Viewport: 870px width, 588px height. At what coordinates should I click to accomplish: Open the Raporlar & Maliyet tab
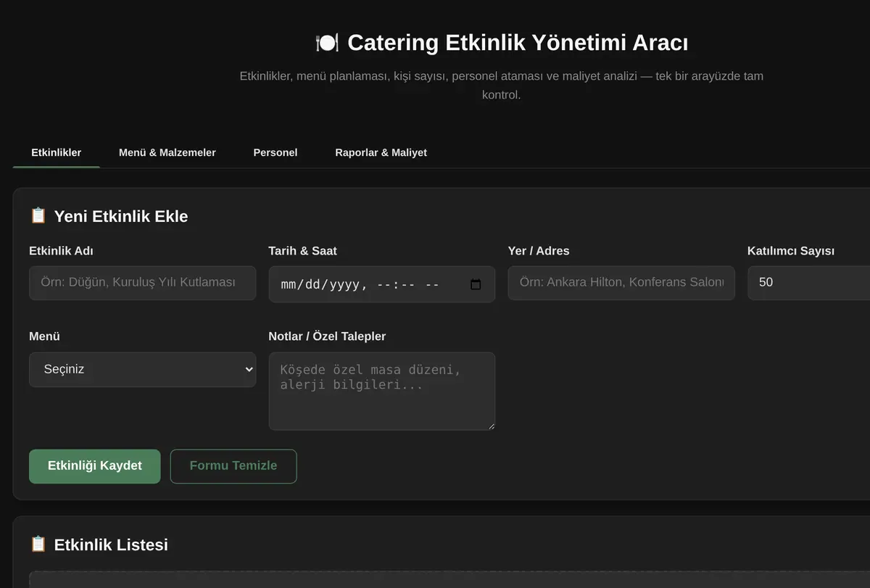click(x=381, y=152)
